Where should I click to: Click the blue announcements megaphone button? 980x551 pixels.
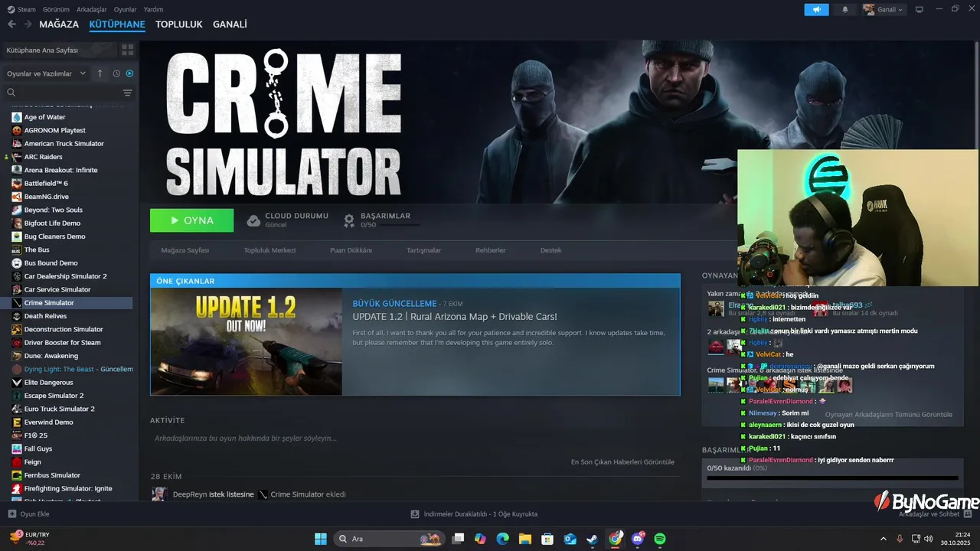[x=816, y=9]
